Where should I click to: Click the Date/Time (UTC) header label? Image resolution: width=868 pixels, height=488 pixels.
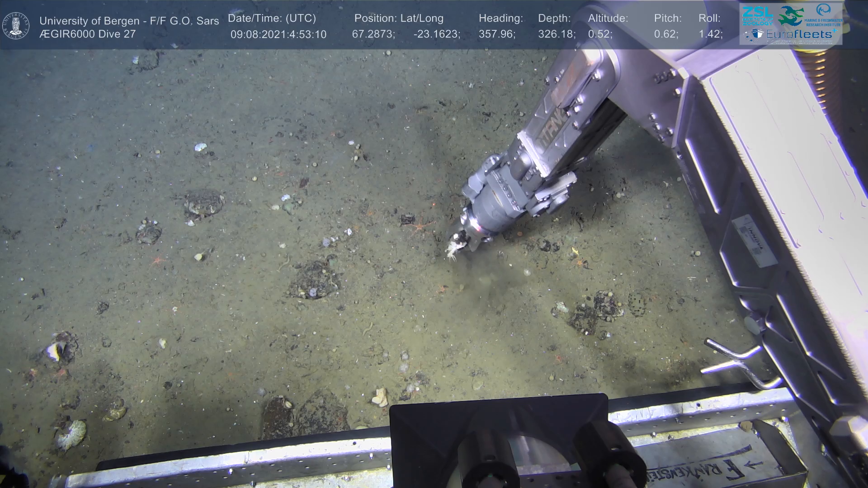coord(272,19)
